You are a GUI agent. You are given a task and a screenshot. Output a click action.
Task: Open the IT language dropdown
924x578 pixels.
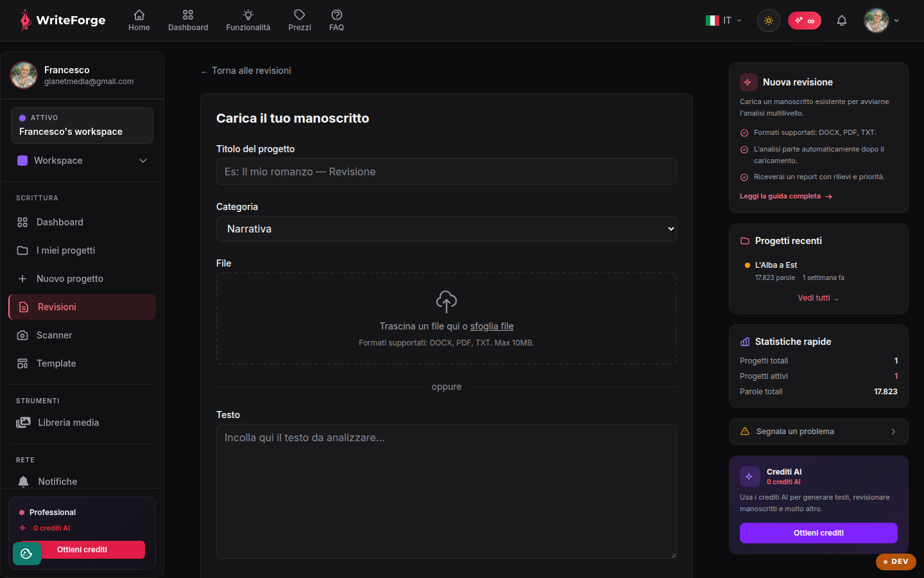click(x=724, y=21)
